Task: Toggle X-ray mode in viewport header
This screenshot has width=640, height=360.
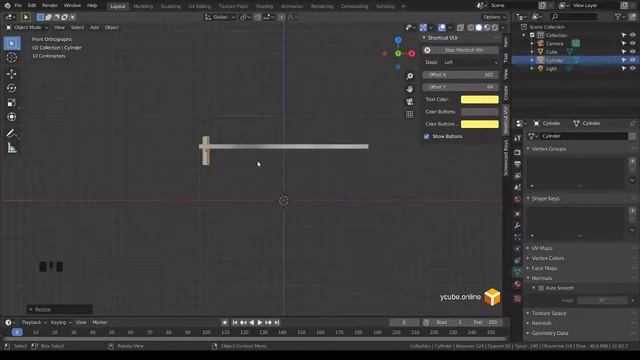Action: 460,27
